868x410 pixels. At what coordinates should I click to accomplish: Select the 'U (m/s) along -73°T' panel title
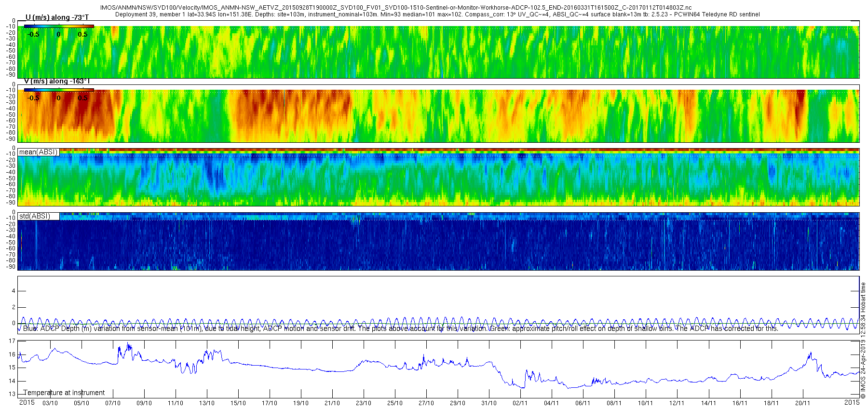[x=57, y=17]
